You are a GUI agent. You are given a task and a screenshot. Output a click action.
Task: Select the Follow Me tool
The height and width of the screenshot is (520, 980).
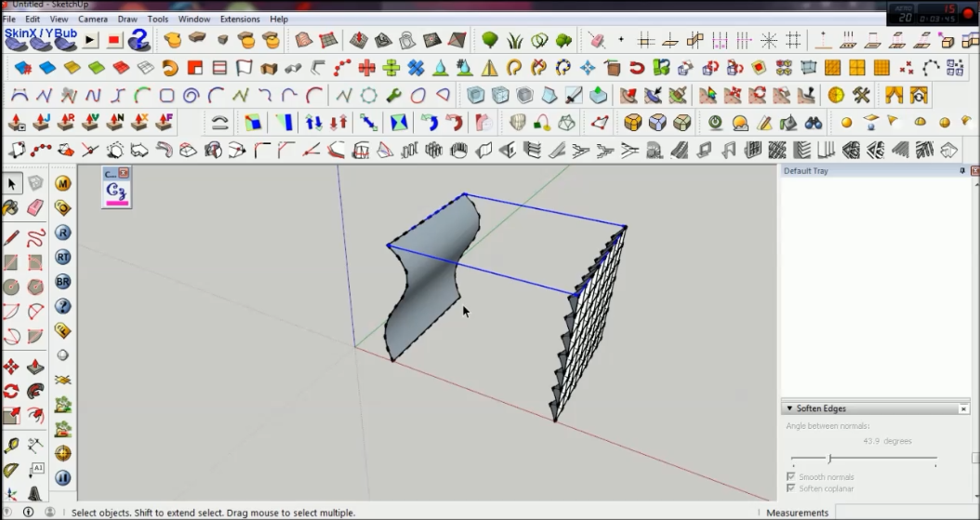point(35,392)
